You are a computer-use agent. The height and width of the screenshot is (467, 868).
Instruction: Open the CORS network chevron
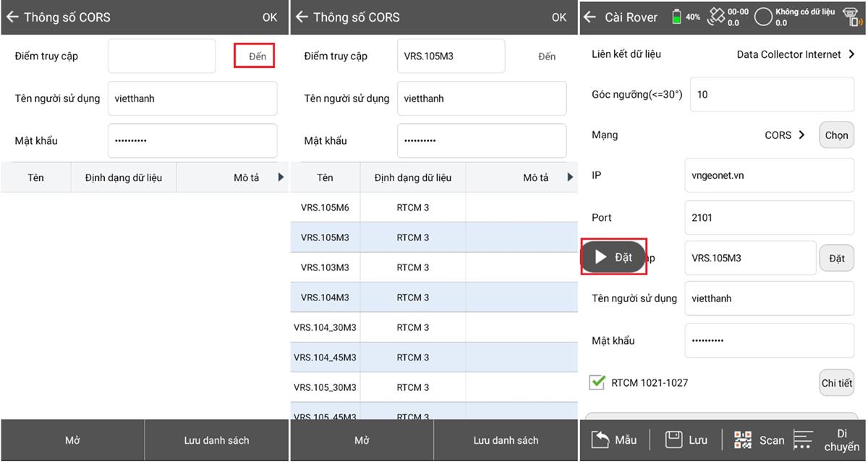coord(801,135)
